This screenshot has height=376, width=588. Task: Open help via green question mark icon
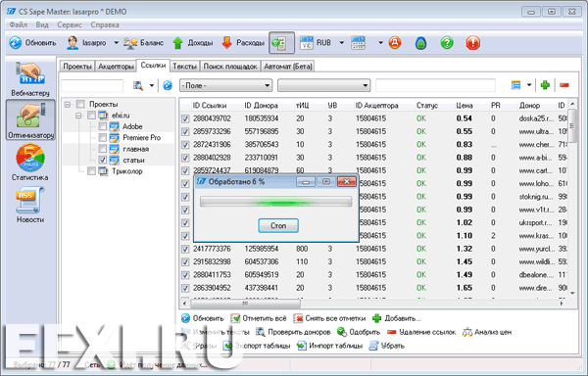tap(447, 43)
